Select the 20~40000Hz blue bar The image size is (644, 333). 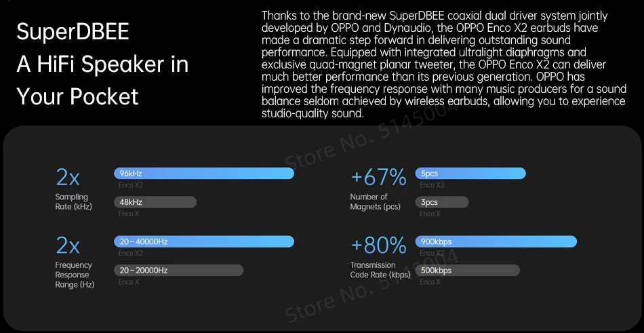tap(204, 241)
